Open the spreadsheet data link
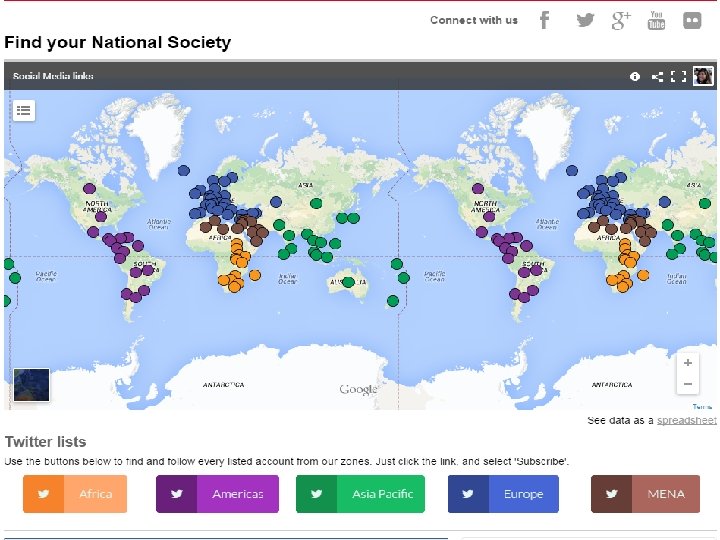This screenshot has height=540, width=720. click(686, 420)
